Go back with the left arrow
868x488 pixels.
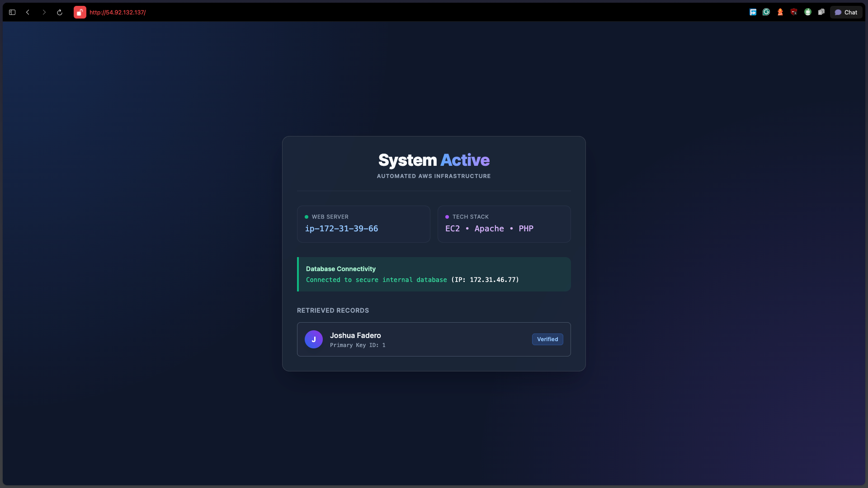click(x=28, y=12)
